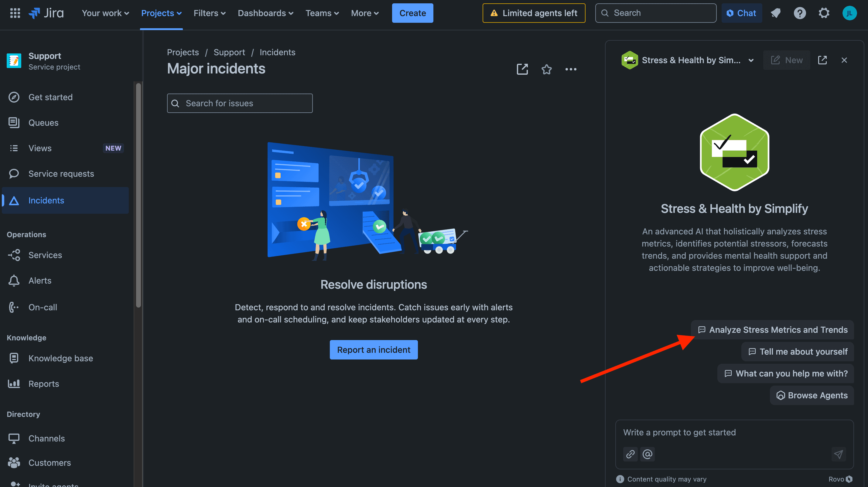
Task: Expand the Dashboards dropdown
Action: click(265, 13)
